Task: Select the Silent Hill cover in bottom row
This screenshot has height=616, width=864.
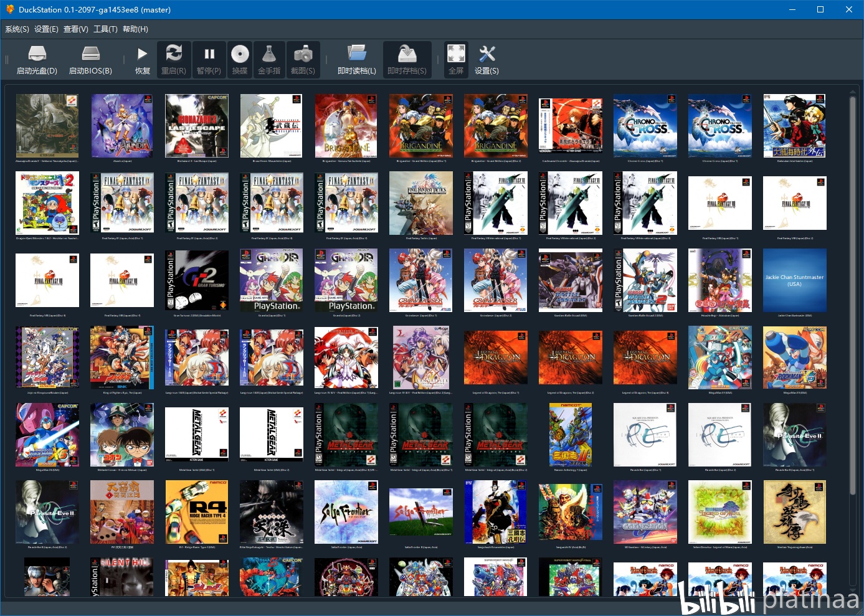Action: (x=122, y=577)
